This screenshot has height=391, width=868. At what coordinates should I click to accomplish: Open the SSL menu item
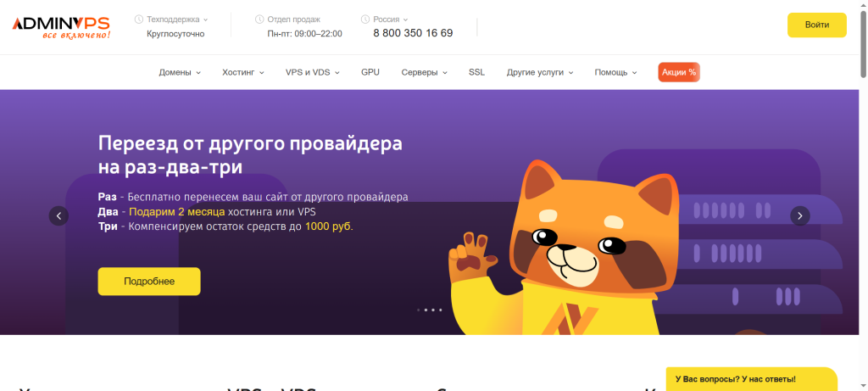(x=476, y=73)
